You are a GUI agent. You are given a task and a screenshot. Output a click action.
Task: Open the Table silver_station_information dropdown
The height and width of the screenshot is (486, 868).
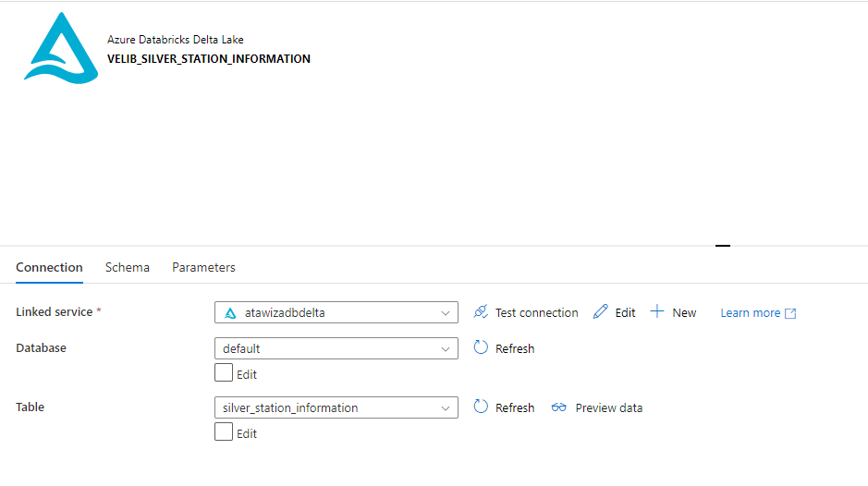pyautogui.click(x=336, y=407)
